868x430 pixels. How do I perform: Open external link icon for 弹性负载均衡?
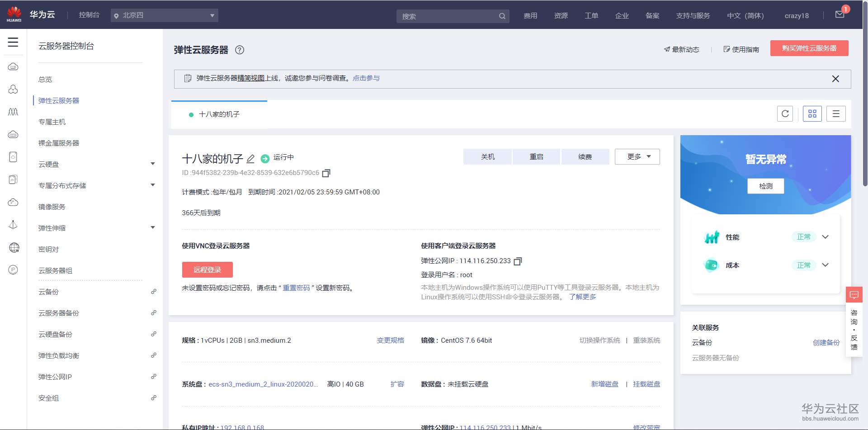[x=154, y=355]
